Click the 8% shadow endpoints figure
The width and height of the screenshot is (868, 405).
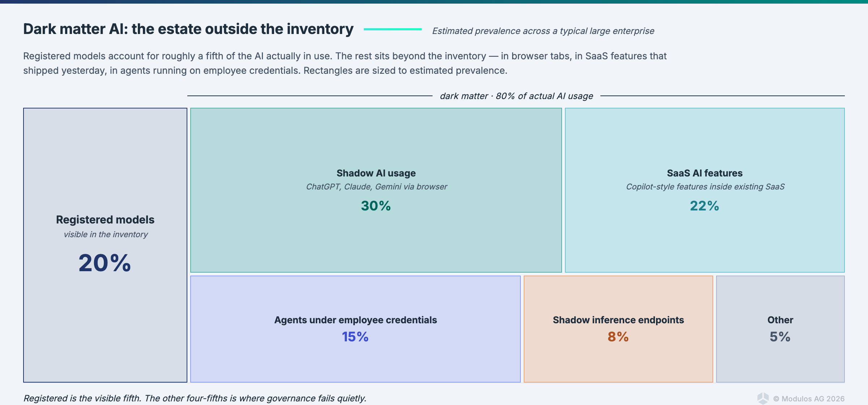coord(618,337)
